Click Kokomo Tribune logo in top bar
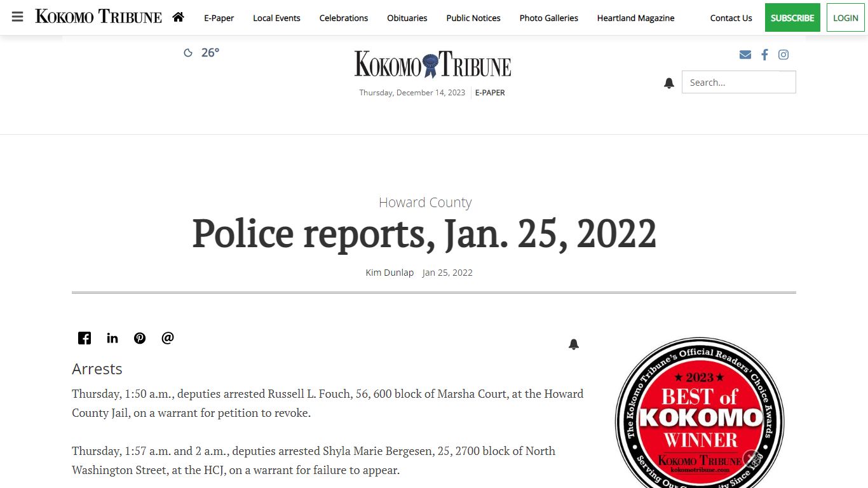Screen dimensions: 868x488 (98, 17)
